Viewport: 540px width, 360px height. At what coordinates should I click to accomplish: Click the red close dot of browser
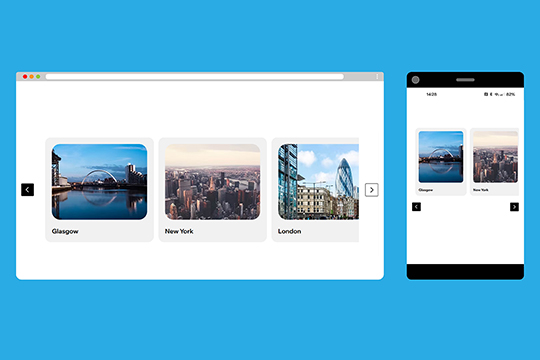(x=25, y=76)
